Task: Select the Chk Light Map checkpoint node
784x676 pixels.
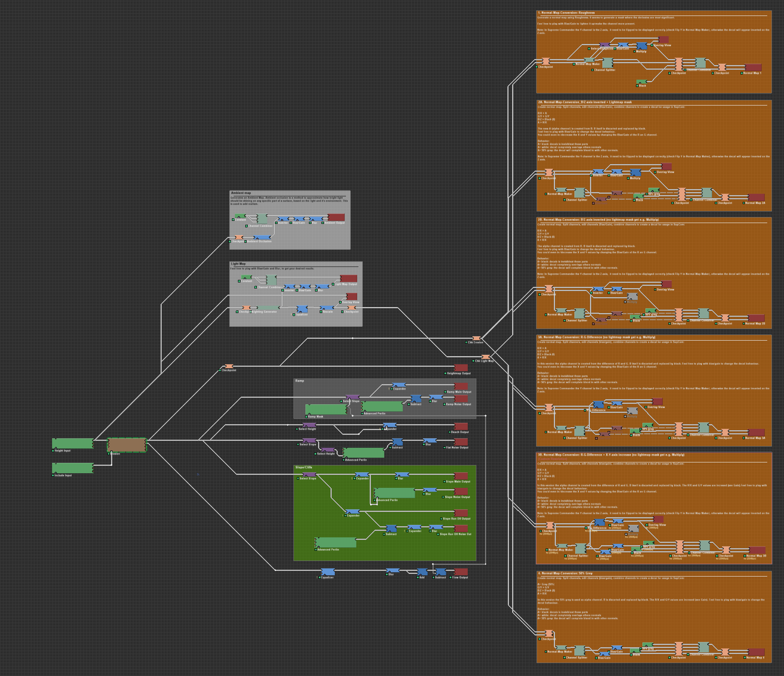Action: 485,357
